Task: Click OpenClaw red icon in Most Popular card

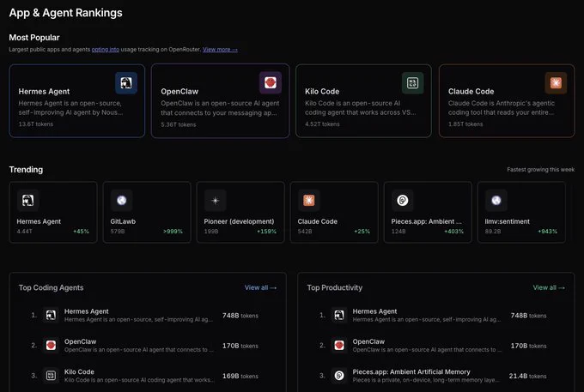Action: (271, 82)
